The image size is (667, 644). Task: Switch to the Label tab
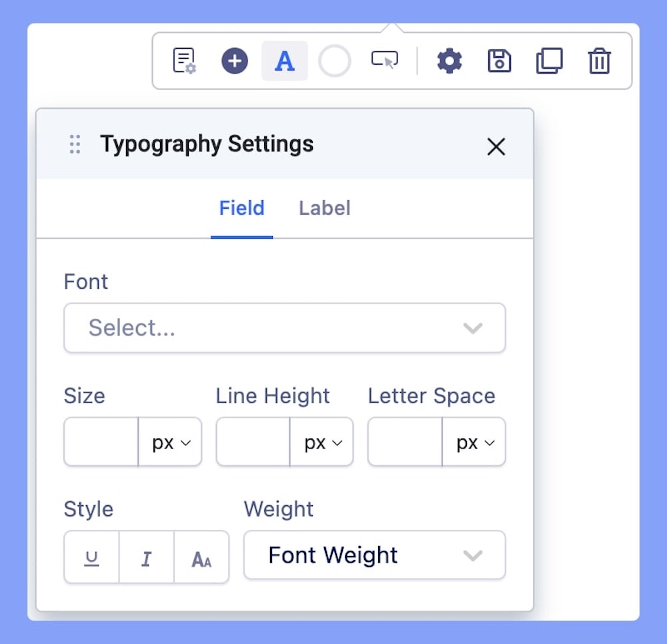pos(324,208)
